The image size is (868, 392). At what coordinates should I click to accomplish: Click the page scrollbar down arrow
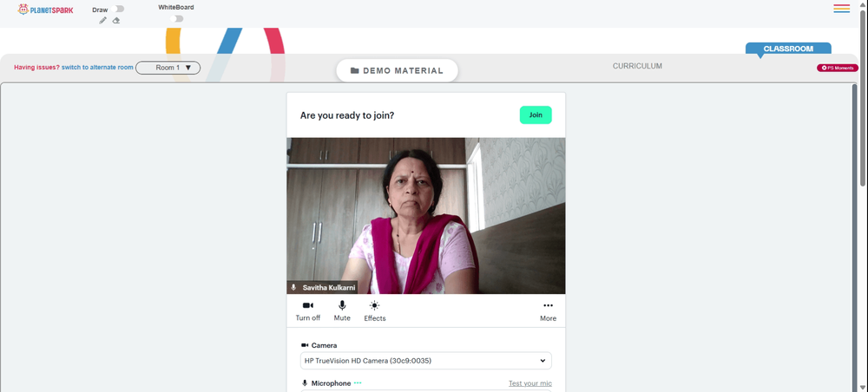863,388
